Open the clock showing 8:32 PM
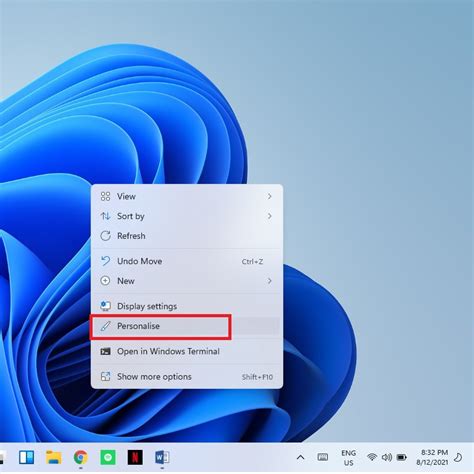474x474 pixels. coord(432,457)
